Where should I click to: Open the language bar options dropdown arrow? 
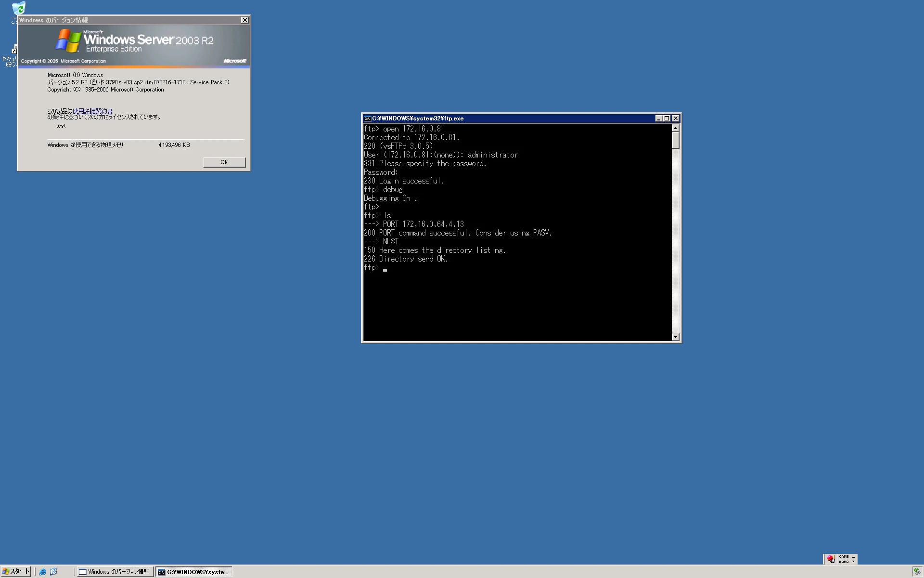(x=854, y=562)
